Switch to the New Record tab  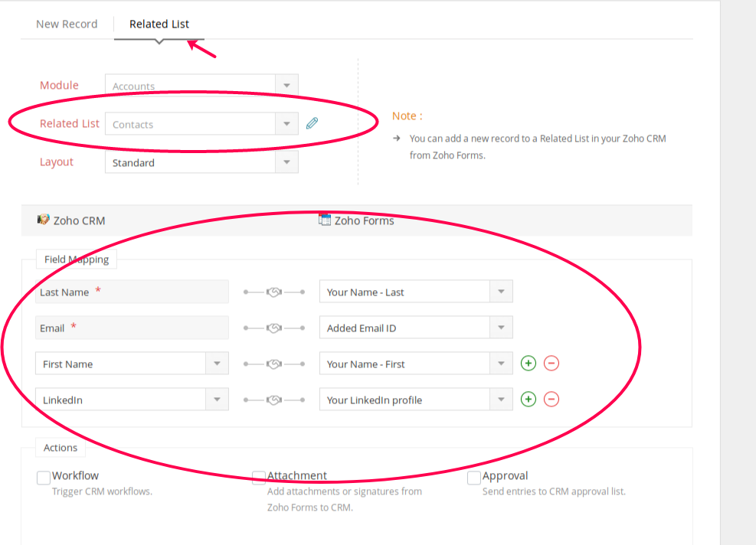pyautogui.click(x=67, y=24)
